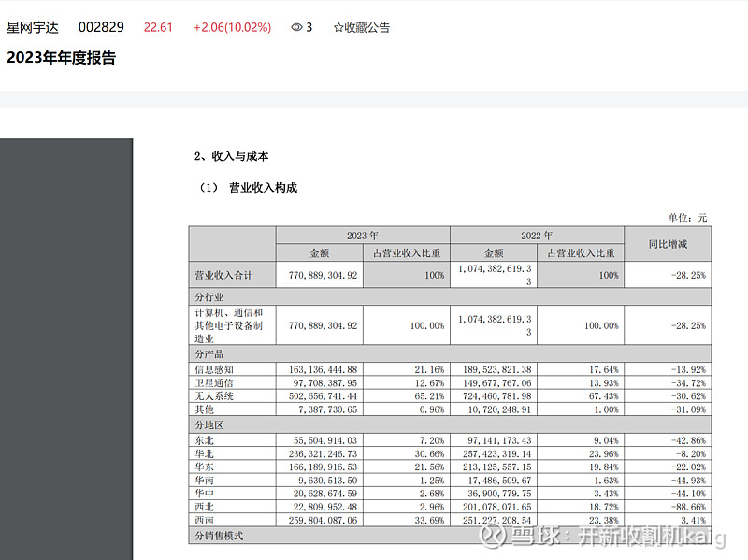
Task: Click the 2023年 column header
Action: [x=361, y=233]
